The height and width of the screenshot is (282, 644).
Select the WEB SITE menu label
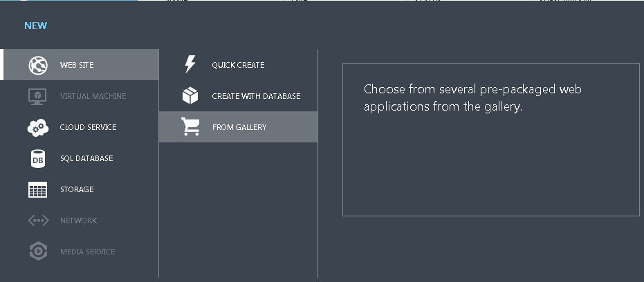pos(77,65)
